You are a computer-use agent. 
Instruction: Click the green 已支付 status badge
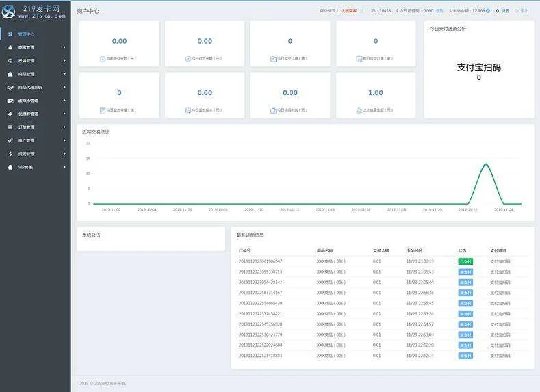[465, 261]
